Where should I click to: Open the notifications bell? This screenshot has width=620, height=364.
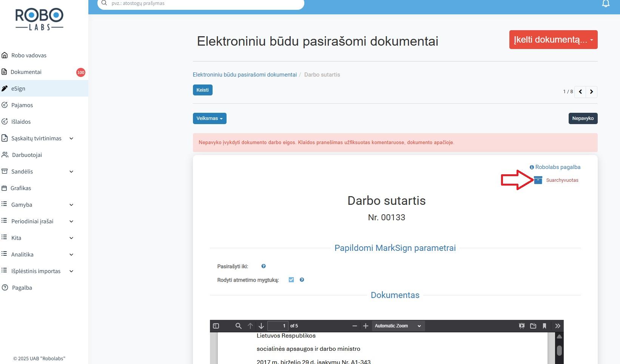pos(606,3)
